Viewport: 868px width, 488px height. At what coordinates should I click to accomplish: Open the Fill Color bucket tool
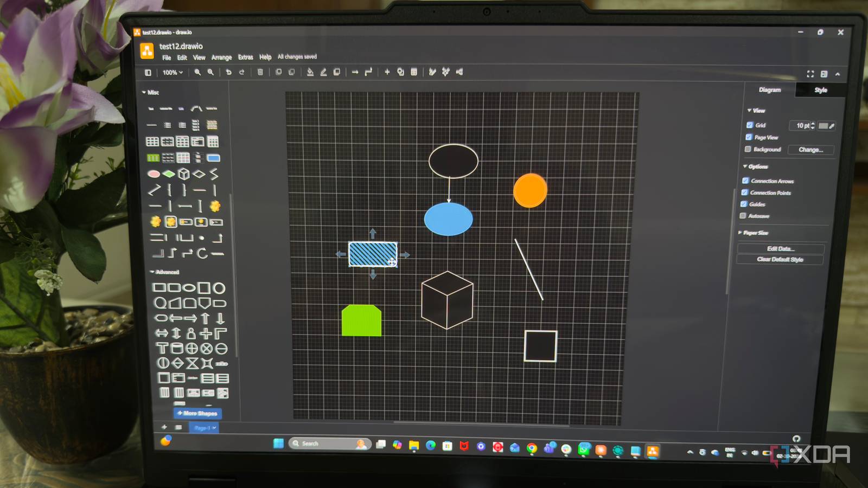point(310,72)
